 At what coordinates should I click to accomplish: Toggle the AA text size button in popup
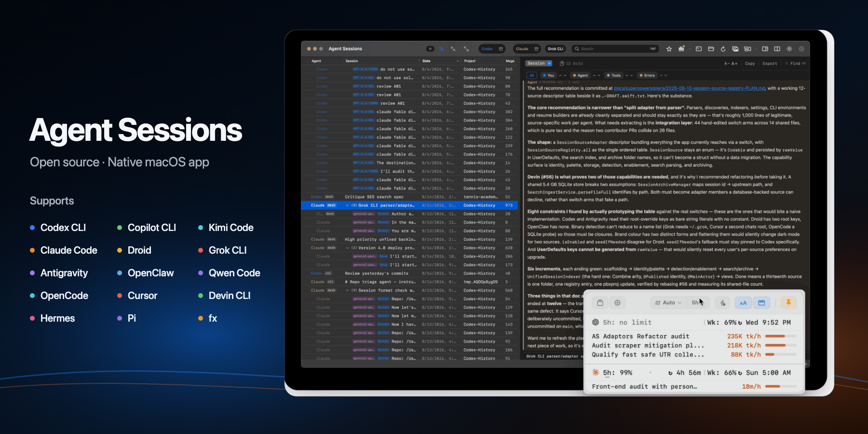click(743, 303)
